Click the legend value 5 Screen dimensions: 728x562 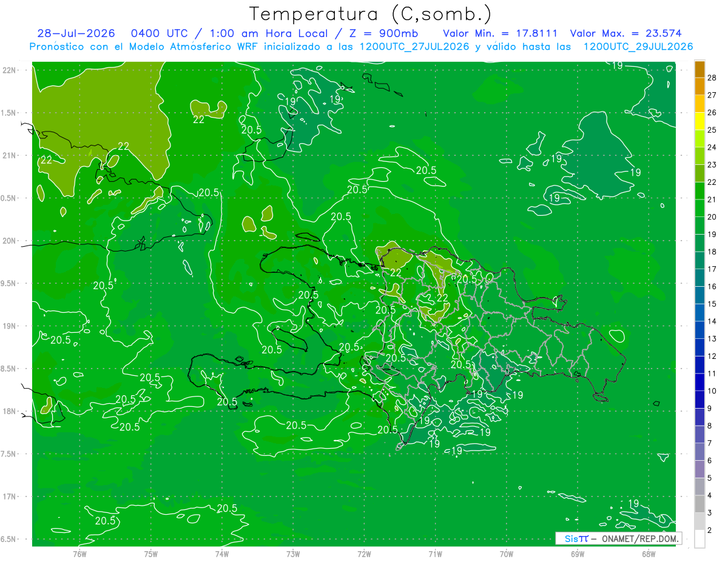click(710, 478)
